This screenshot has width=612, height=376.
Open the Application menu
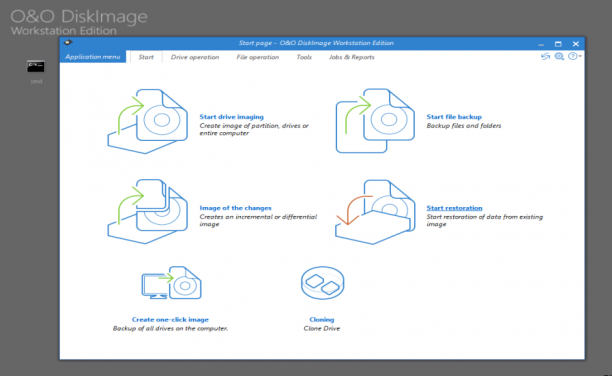tap(93, 57)
